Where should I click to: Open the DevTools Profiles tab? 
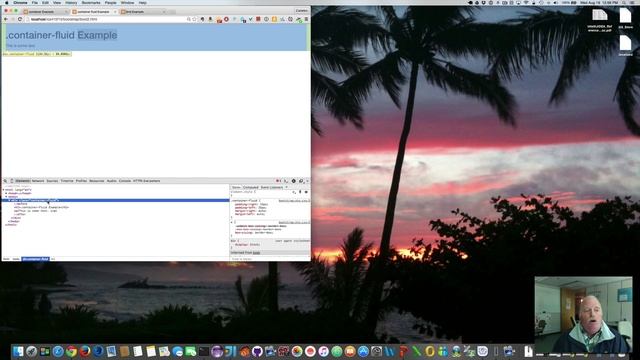(x=81, y=181)
